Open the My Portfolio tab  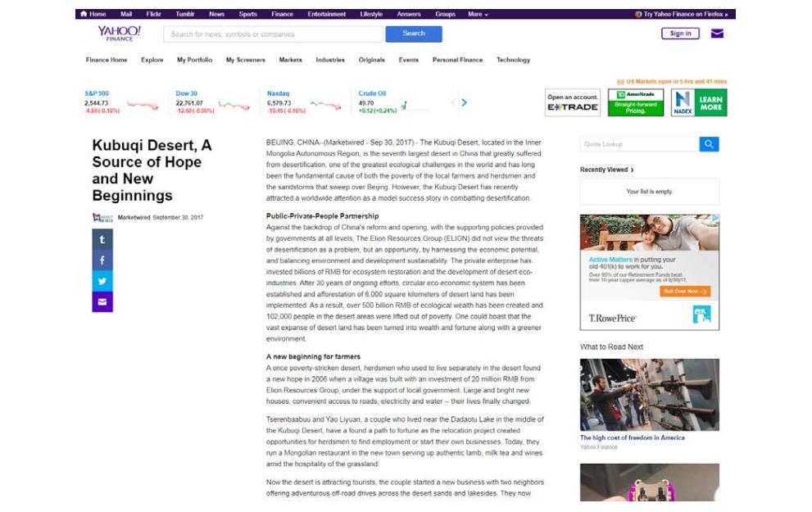click(195, 60)
